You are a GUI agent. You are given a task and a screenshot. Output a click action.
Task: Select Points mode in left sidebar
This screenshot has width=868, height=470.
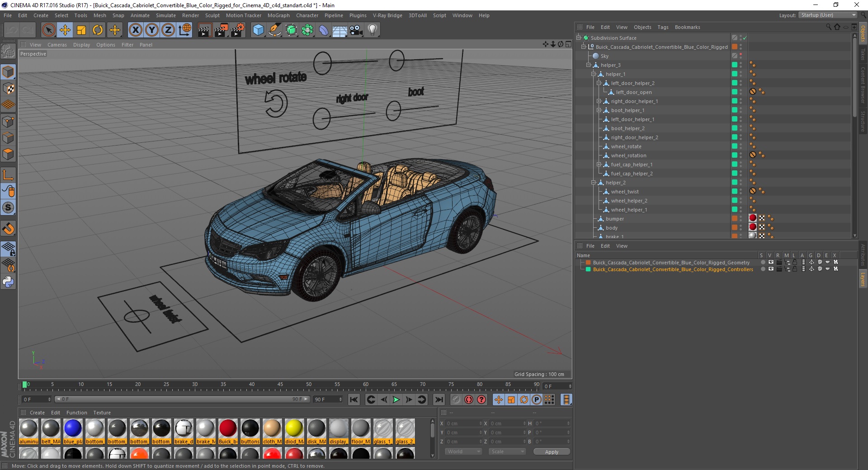8,121
